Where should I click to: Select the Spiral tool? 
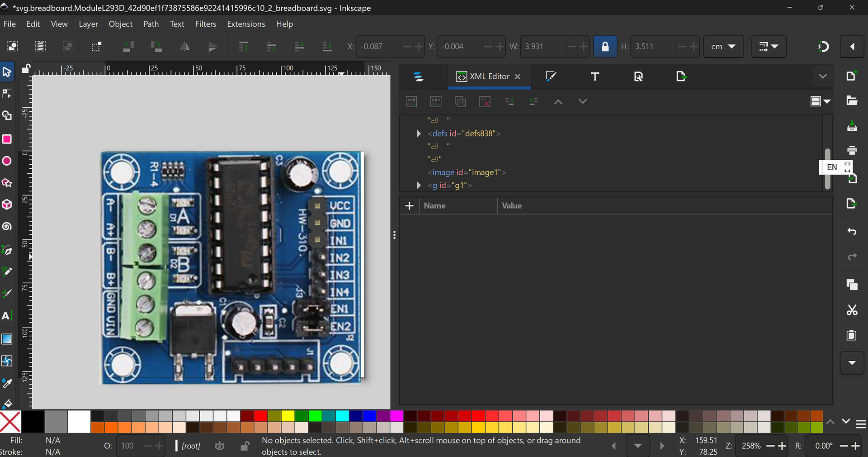point(7,226)
